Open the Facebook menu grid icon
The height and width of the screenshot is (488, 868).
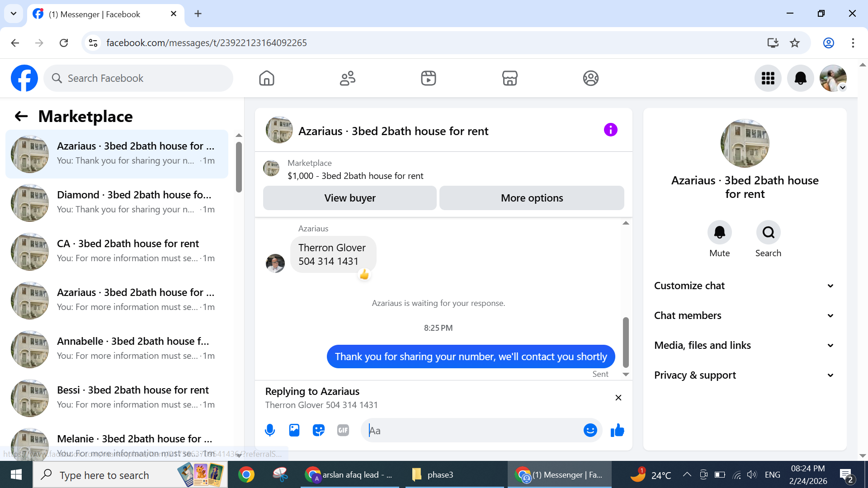[x=768, y=78]
